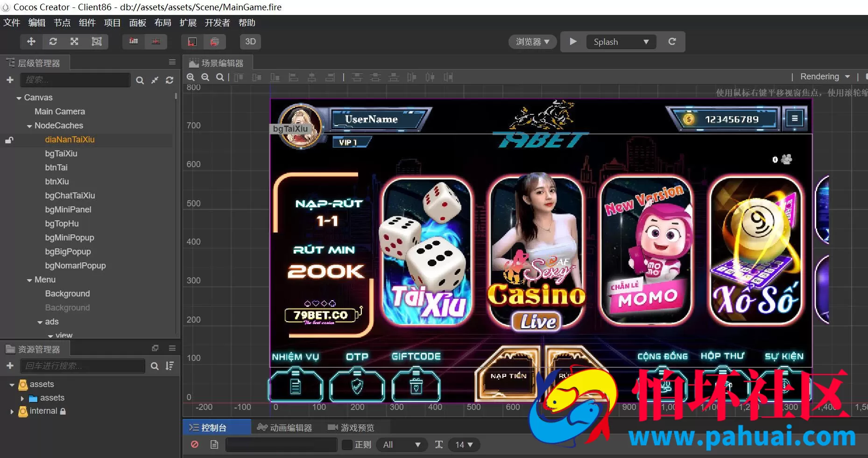868x458 pixels.
Task: Select the move transform tool
Action: coord(31,42)
